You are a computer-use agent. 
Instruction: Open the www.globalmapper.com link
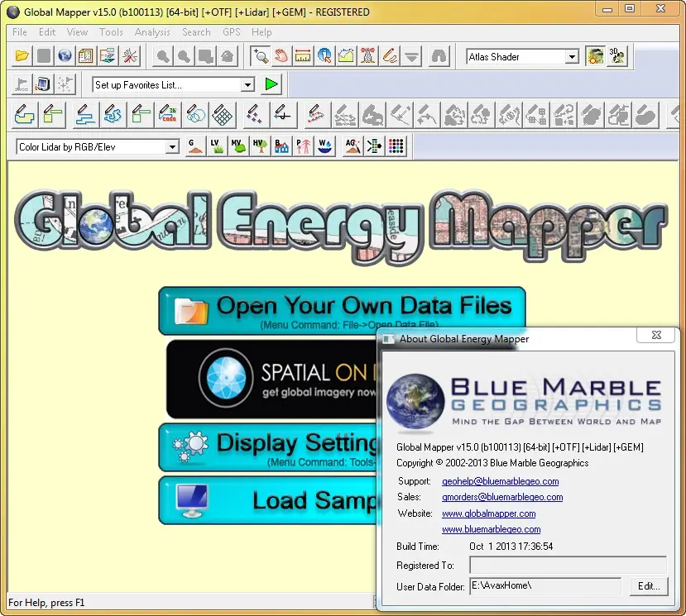(x=489, y=513)
